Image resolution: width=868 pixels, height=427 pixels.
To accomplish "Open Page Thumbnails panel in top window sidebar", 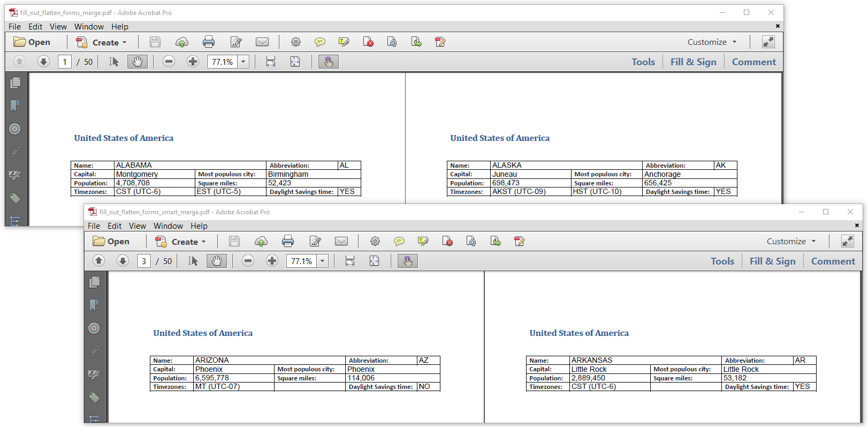I will coord(15,83).
